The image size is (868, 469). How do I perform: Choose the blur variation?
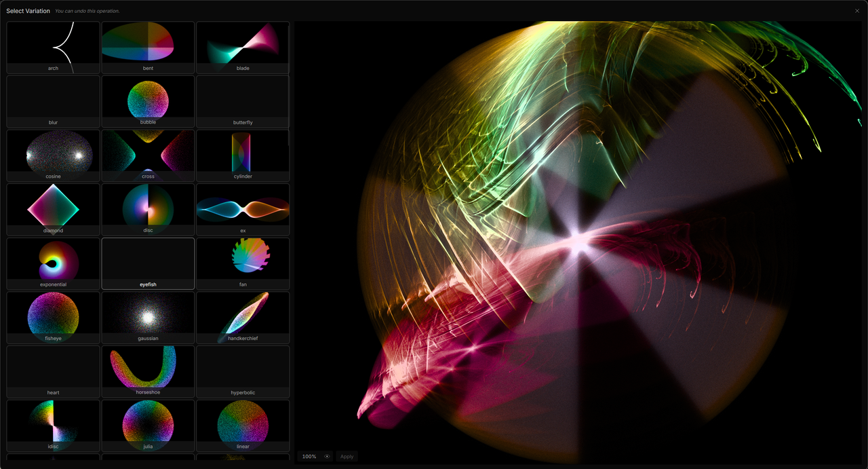tap(54, 102)
